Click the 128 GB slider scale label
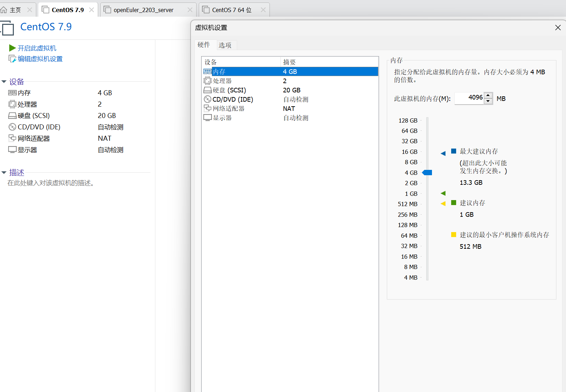 pos(408,120)
